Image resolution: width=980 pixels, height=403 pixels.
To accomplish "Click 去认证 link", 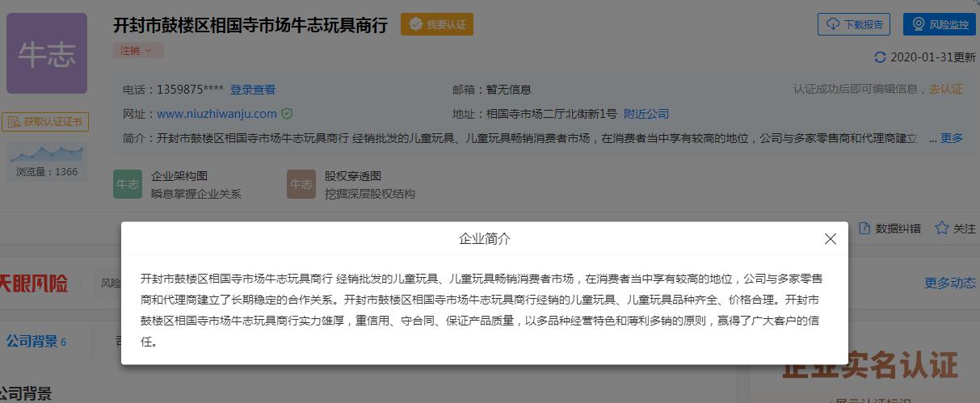I will click(946, 89).
